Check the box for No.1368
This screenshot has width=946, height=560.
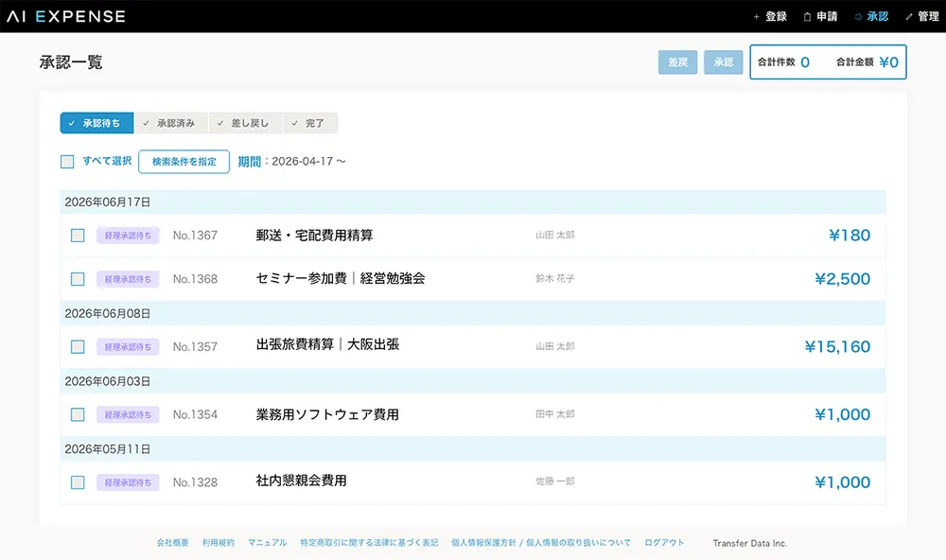click(78, 279)
